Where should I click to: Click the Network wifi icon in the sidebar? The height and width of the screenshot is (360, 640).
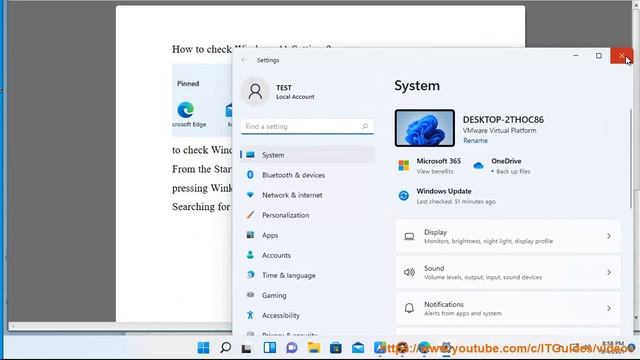250,195
